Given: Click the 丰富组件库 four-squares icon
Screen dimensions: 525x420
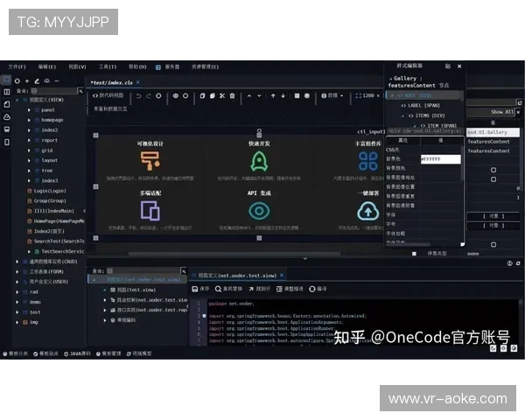Looking at the screenshot, I should click(367, 160).
